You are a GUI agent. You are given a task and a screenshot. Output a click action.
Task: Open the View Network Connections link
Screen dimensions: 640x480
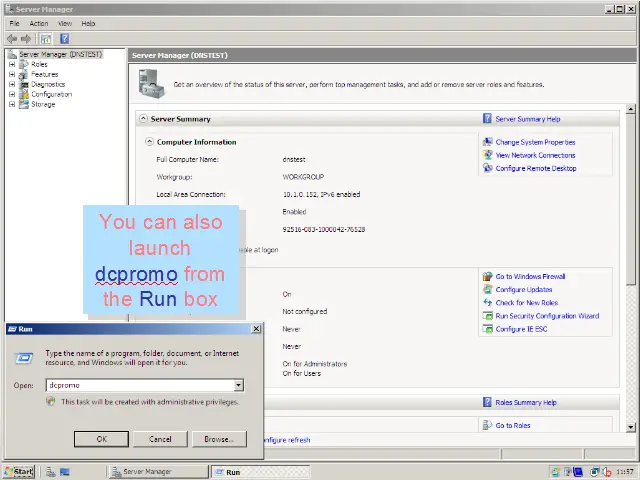coord(536,155)
